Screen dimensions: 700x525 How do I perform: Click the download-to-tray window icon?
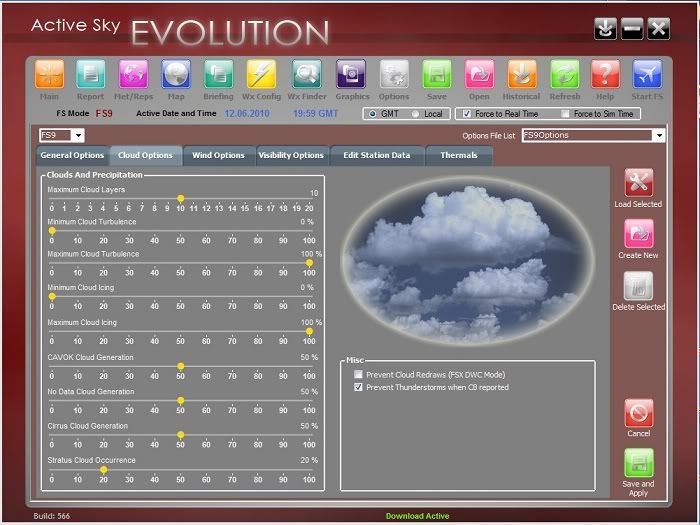coord(605,29)
